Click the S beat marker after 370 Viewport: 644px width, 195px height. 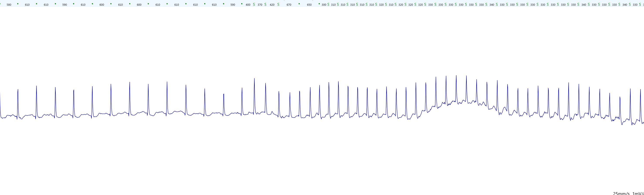pos(265,5)
